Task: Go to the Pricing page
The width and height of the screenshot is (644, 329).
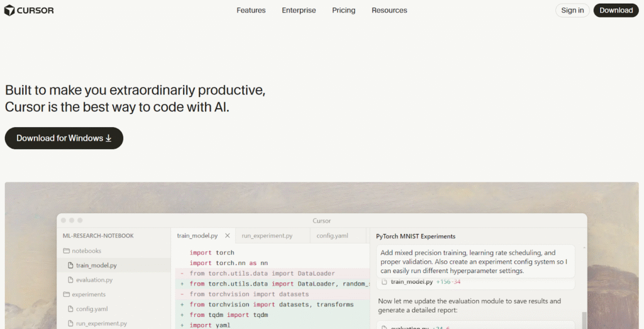Action: tap(344, 10)
